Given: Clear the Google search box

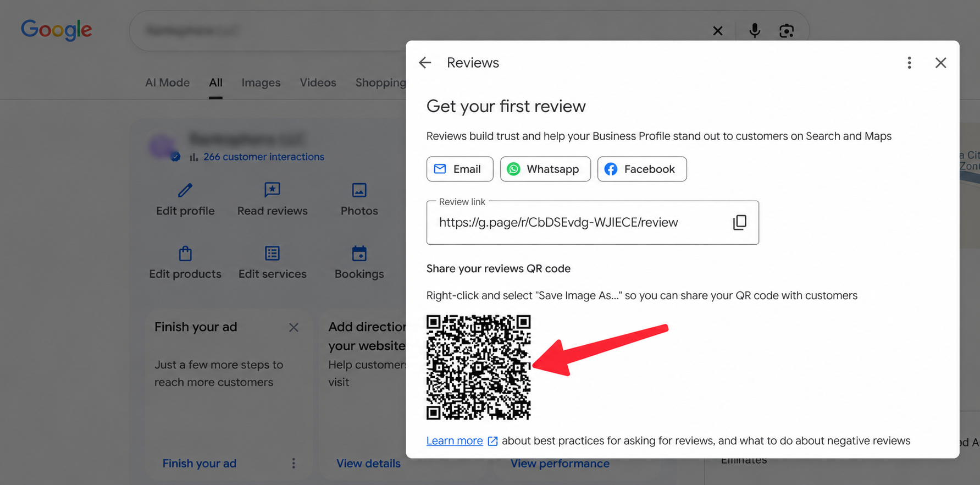Looking at the screenshot, I should 717,31.
